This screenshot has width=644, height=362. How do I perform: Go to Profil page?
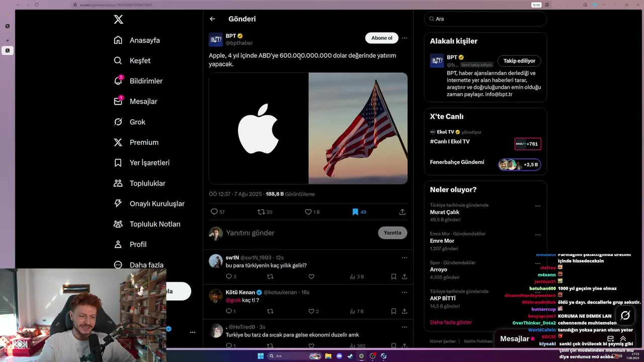[x=130, y=244]
